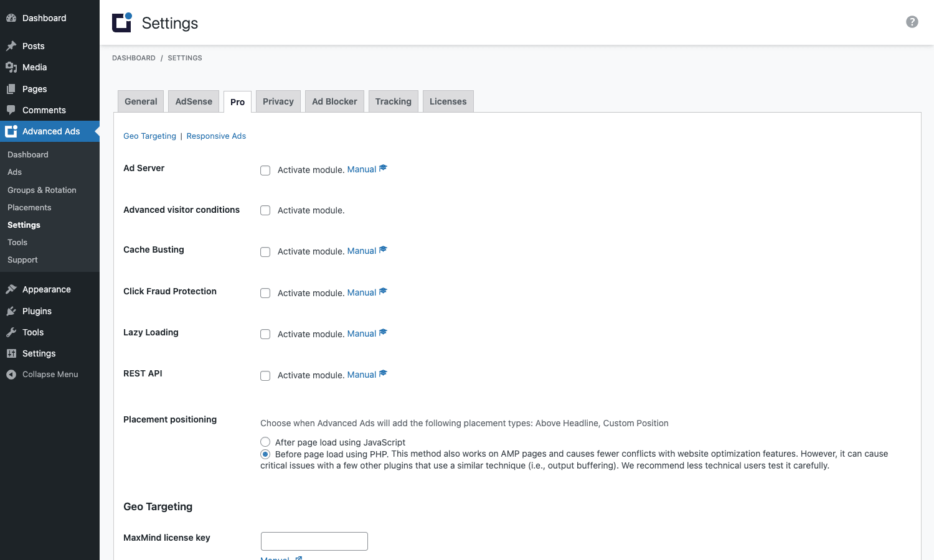934x560 pixels.
Task: Click the Advanced Ads logo beside Settings title
Action: (122, 22)
